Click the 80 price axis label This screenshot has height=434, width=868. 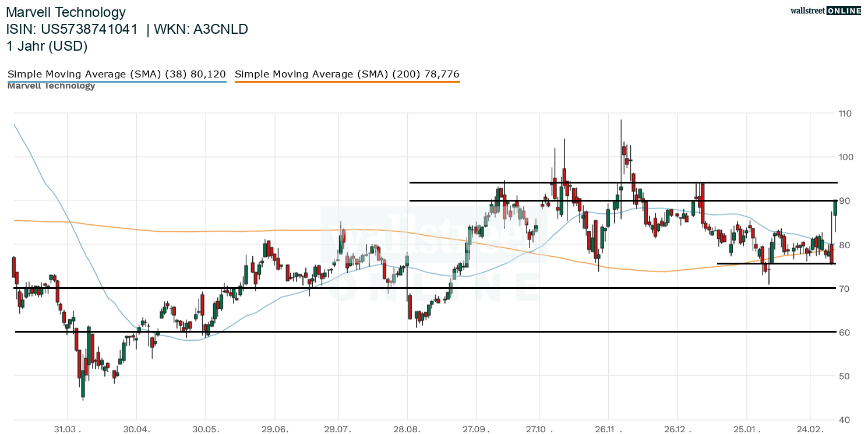point(844,245)
